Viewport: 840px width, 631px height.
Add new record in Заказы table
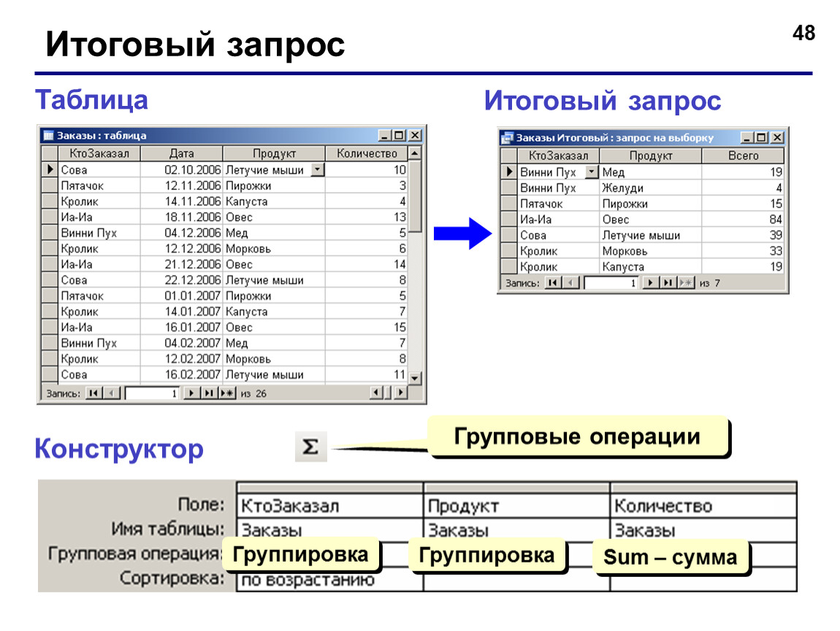(227, 393)
